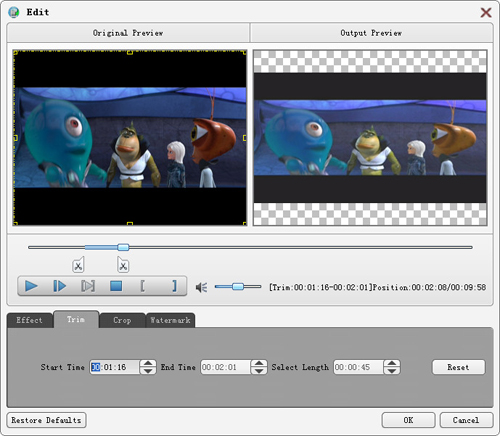500x436 pixels.
Task: Click the play-trimmed-segment bracket button
Action: (88, 286)
